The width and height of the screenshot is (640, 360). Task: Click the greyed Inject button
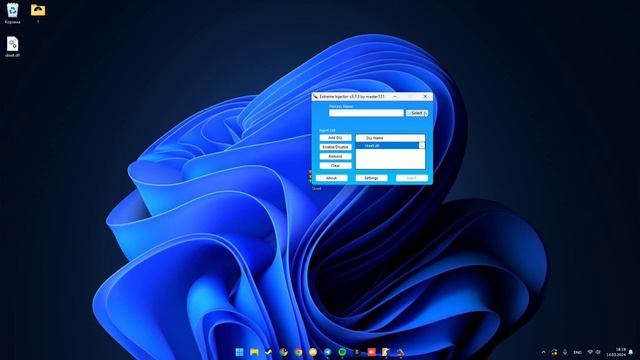pos(411,178)
